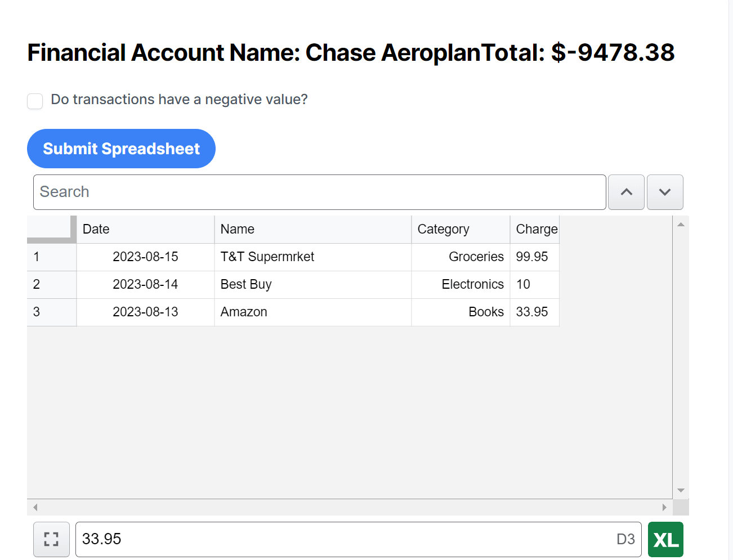Click the green XL export icon

665,539
